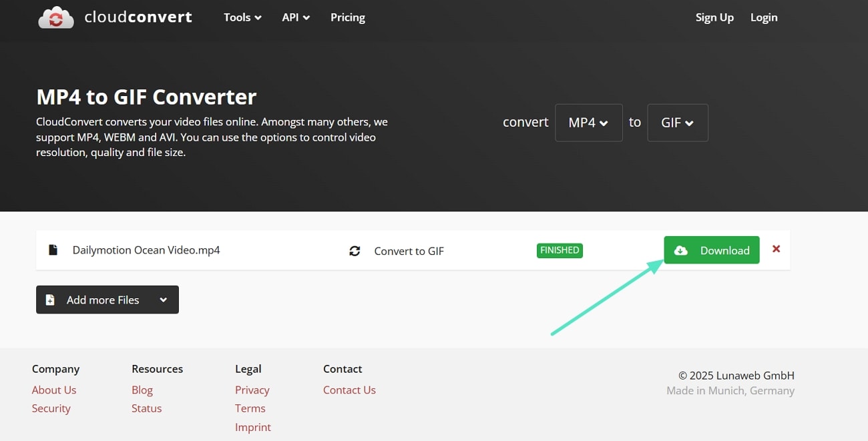Click Login in header
The image size is (868, 441).
point(764,17)
